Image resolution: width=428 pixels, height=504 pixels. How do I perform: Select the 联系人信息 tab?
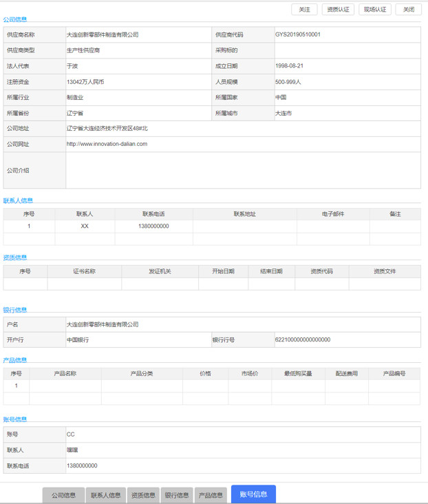pos(106,495)
